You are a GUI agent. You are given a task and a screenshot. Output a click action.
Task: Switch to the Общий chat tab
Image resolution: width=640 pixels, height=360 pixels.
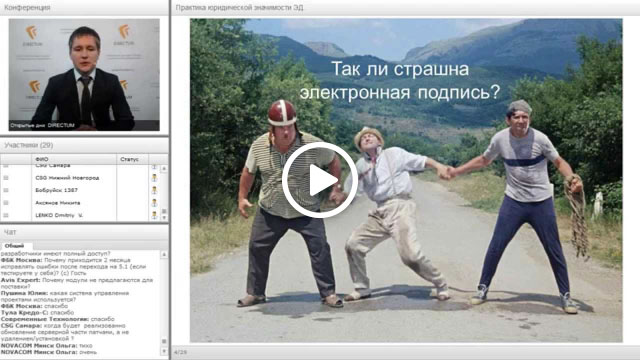point(15,246)
